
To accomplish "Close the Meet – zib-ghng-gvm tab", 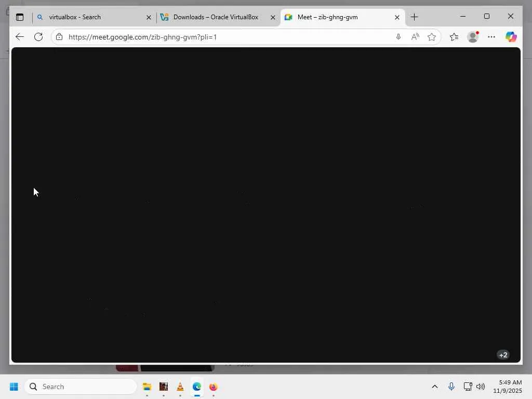I will (x=397, y=17).
